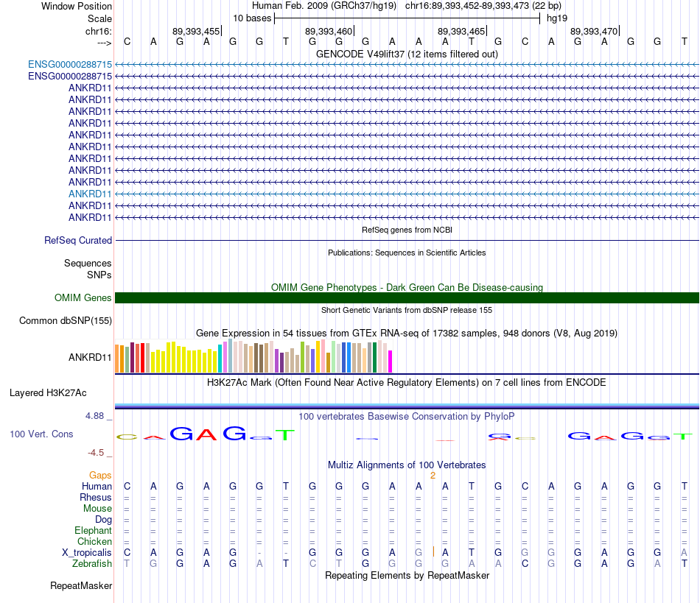Click the 89,393,465 coordinate tick label
Viewport: 700px width, 603px height.
coord(461,31)
